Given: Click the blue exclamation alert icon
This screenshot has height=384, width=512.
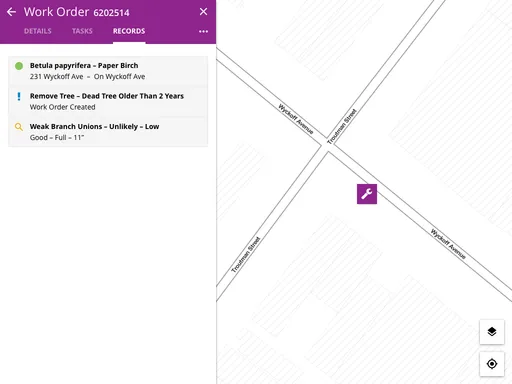Looking at the screenshot, I should 19,96.
